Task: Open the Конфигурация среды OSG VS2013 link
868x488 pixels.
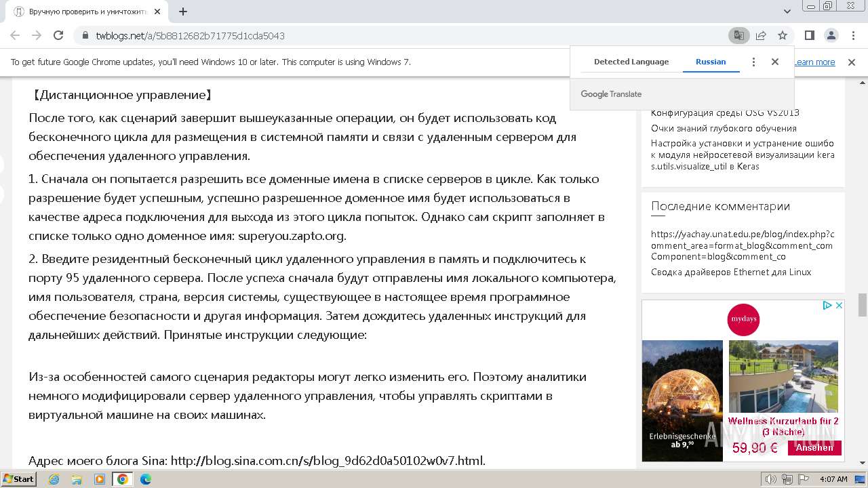Action: point(725,113)
